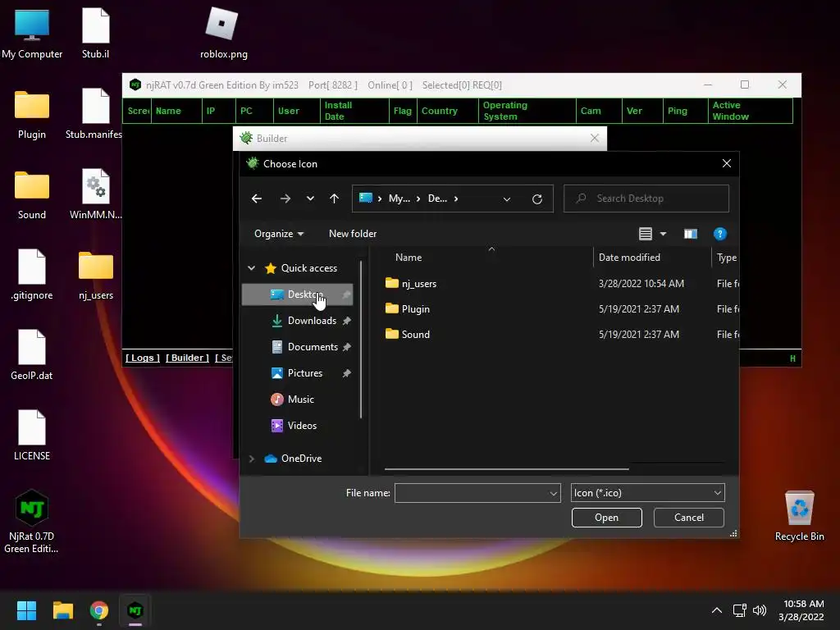Open the File name history dropdown

coord(554,493)
